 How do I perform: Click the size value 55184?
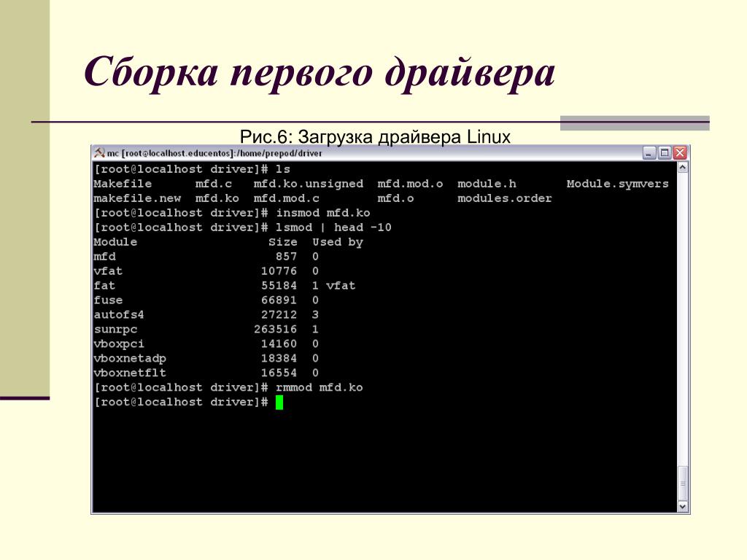click(x=279, y=286)
